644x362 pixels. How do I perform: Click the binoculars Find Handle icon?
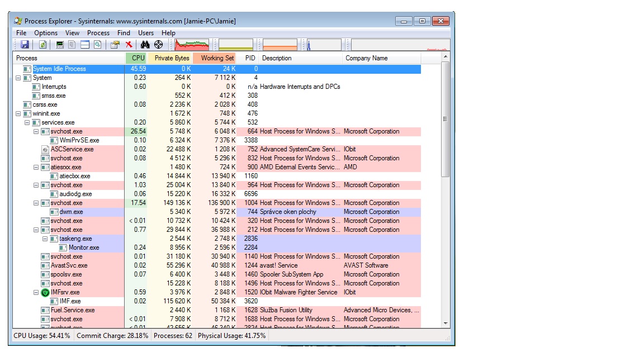(145, 44)
